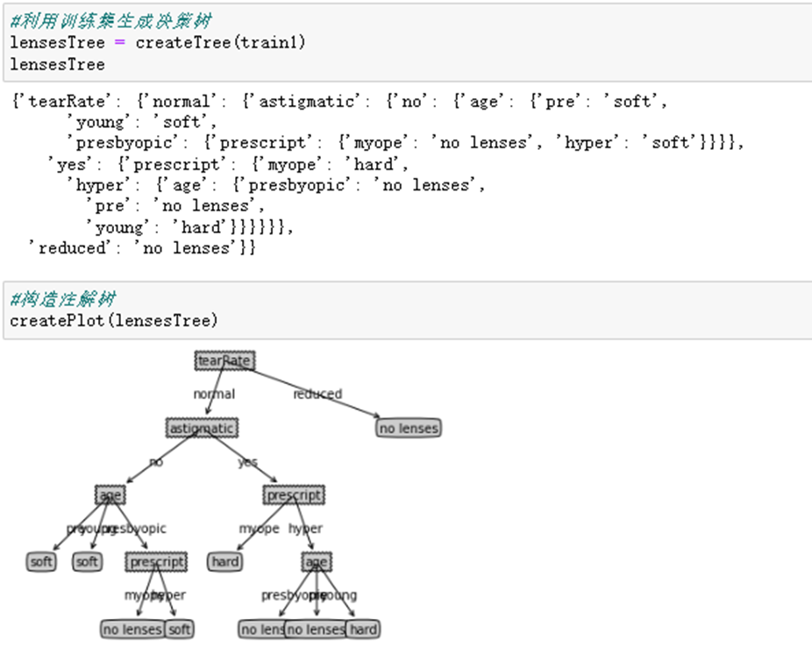The width and height of the screenshot is (812, 655).
Task: Select the astigmatic decision node
Action: pyautogui.click(x=202, y=428)
